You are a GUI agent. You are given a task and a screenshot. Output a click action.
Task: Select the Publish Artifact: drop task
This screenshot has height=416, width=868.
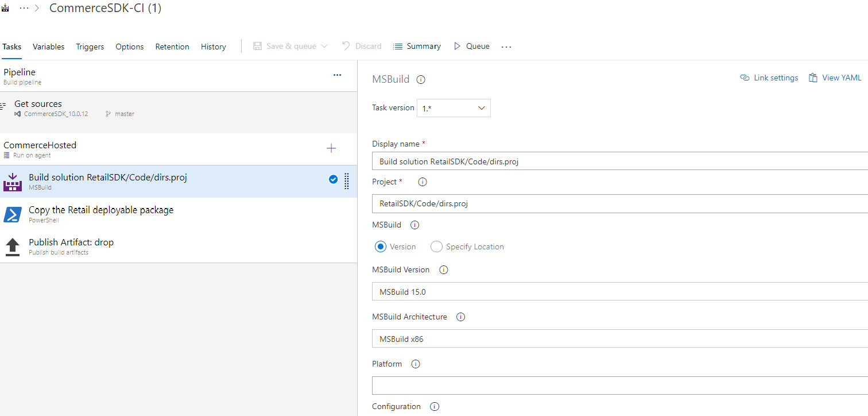click(x=178, y=246)
